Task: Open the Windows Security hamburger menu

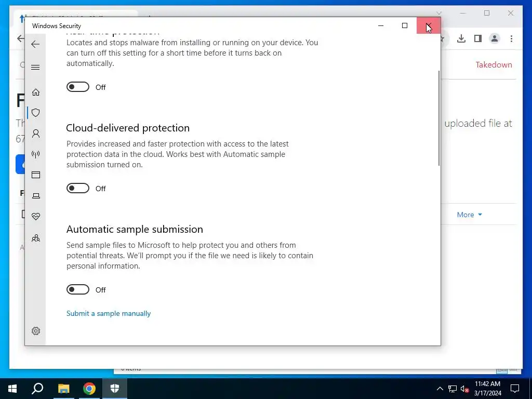Action: coord(35,67)
